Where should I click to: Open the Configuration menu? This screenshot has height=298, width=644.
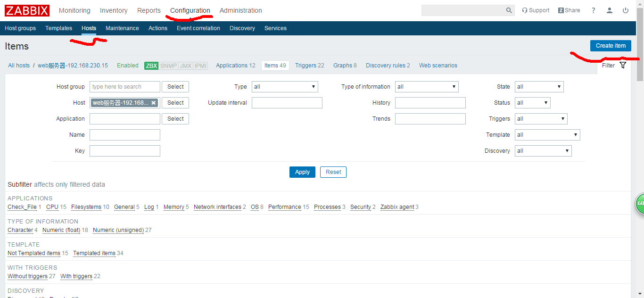click(190, 10)
